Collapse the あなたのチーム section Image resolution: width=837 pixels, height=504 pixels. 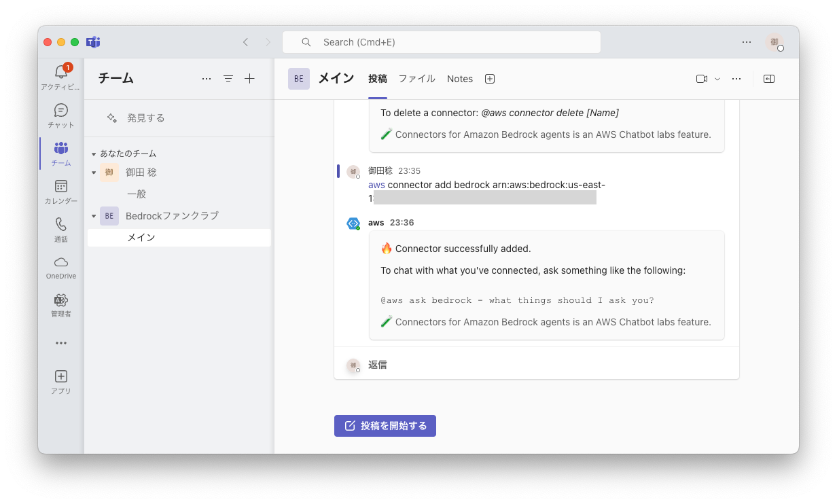(94, 154)
